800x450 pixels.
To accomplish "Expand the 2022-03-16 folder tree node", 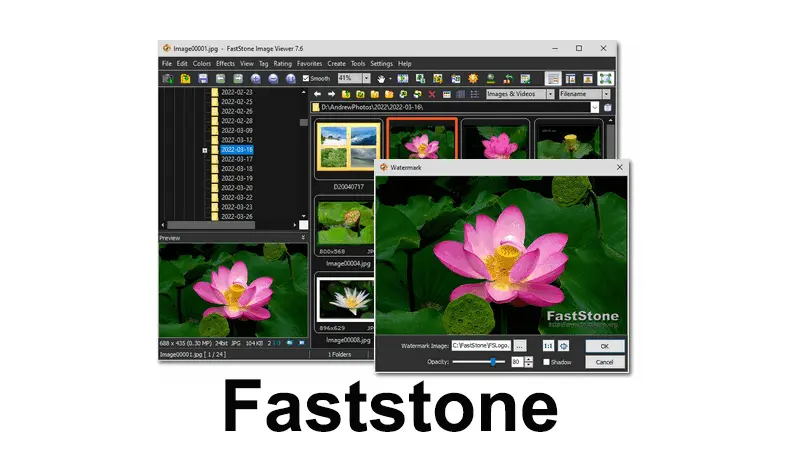I will [205, 151].
